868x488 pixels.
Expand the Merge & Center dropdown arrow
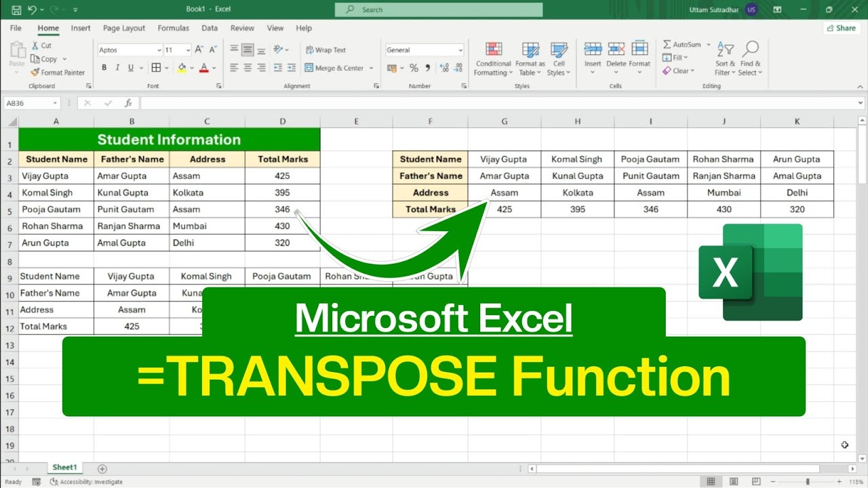[371, 68]
